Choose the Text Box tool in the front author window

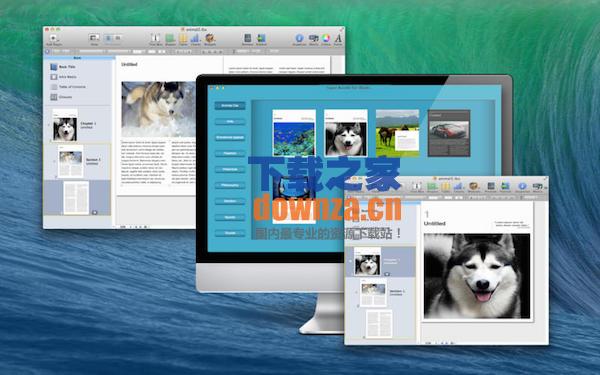pyautogui.click(x=418, y=187)
